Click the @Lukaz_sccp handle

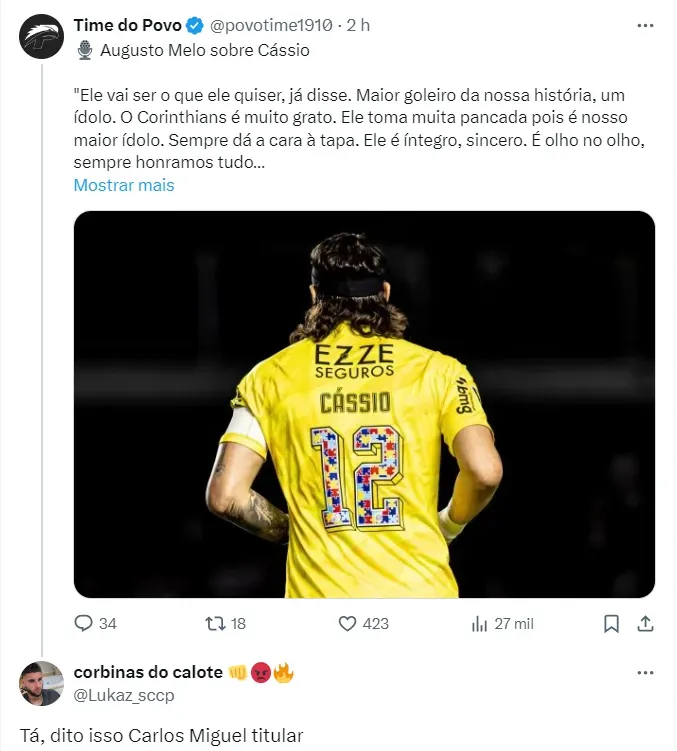124,695
